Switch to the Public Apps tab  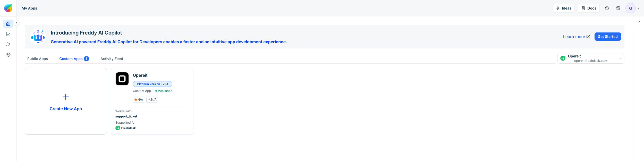[x=38, y=59]
